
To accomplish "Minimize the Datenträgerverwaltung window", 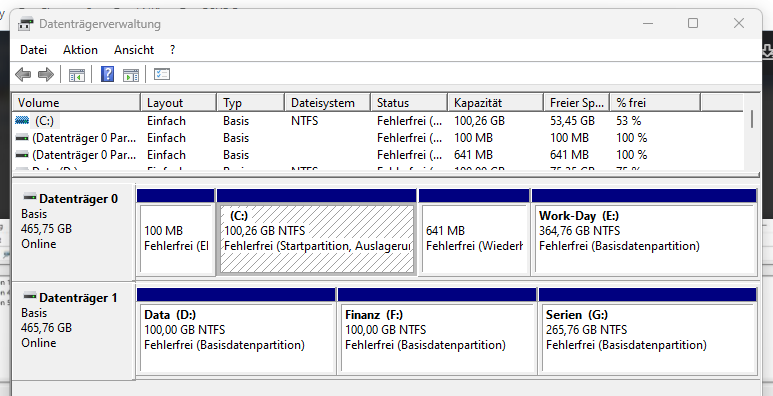I will pyautogui.click(x=648, y=23).
